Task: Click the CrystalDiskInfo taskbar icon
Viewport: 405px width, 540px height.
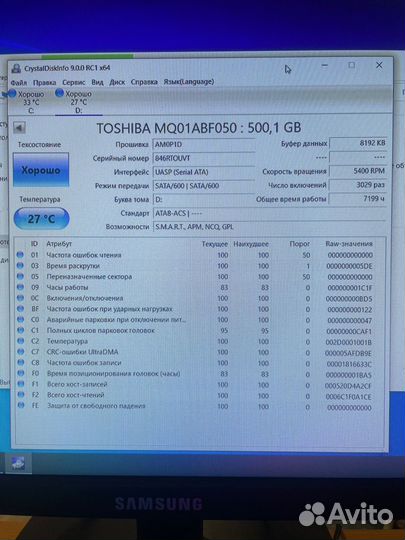Action: point(18,464)
